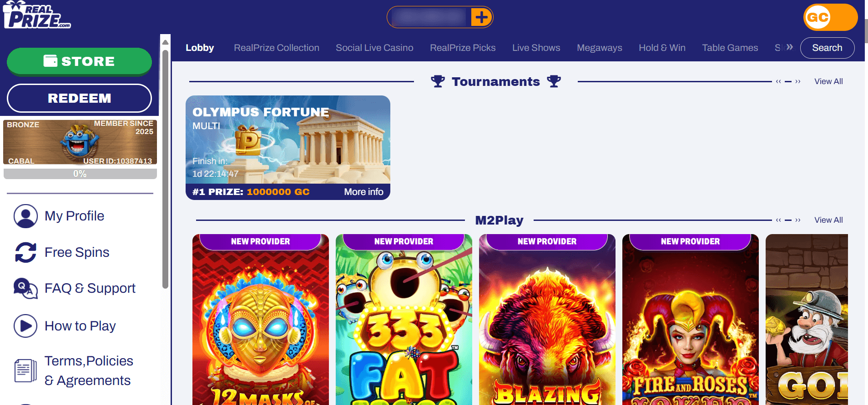
Task: Add coins with the orange plus icon
Action: 481,17
